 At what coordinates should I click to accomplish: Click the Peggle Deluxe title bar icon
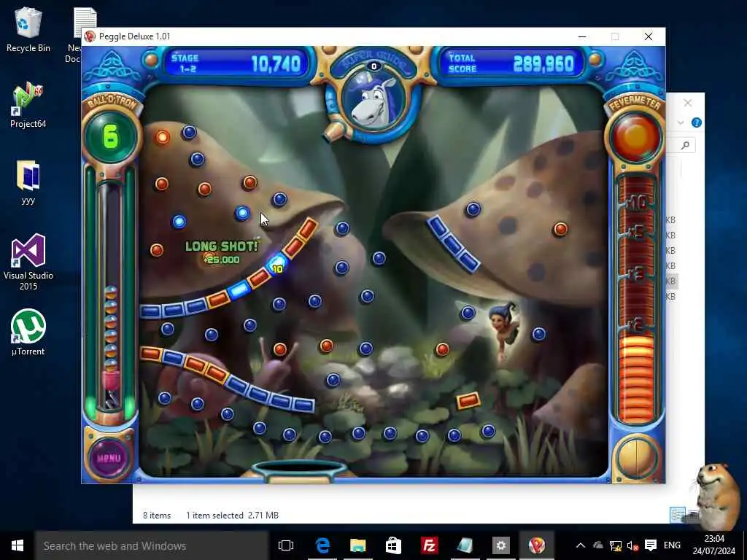[90, 36]
